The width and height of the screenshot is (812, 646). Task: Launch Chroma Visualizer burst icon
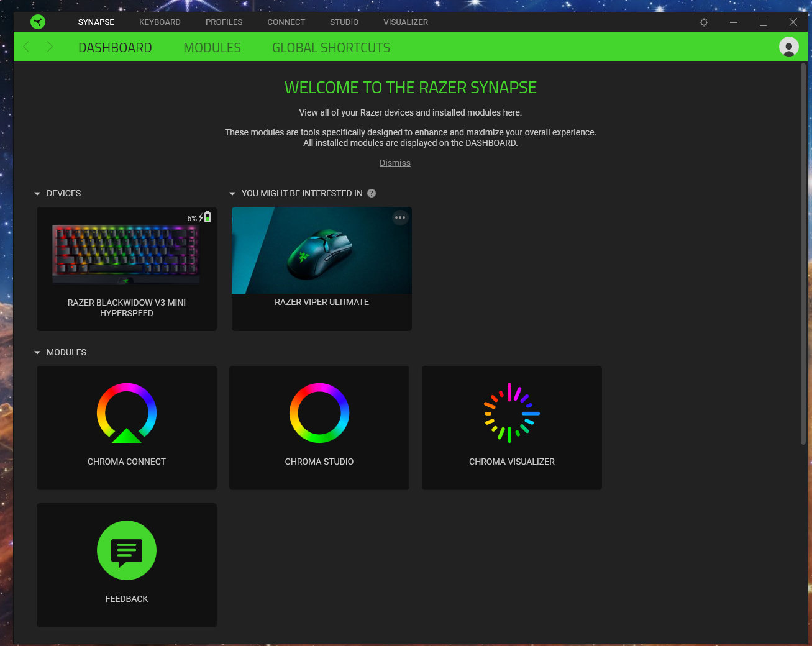pos(512,413)
